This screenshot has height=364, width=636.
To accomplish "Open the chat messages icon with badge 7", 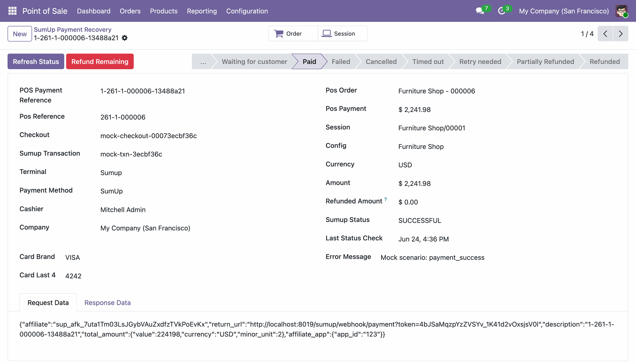I will click(480, 11).
